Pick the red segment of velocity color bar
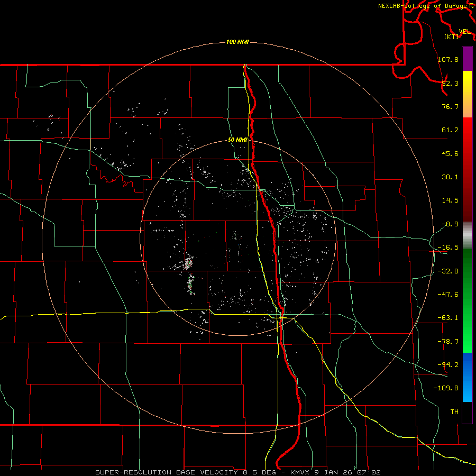 (467, 169)
